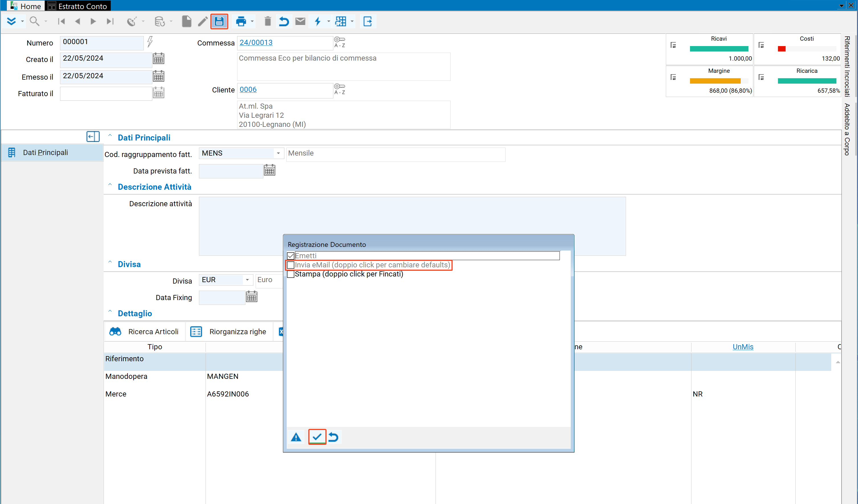Click the Ricerca Articoli binoculars button
The height and width of the screenshot is (504, 858).
pos(144,332)
